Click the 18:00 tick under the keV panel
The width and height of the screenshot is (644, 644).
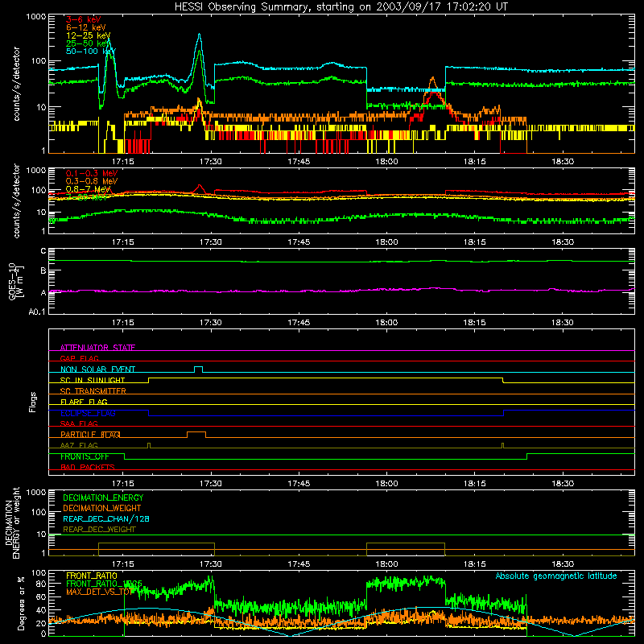pyautogui.click(x=386, y=162)
